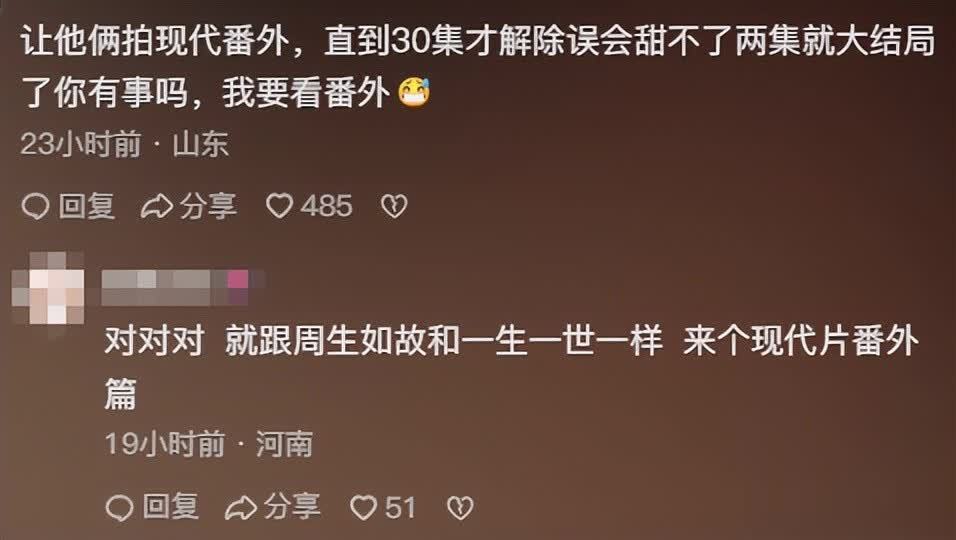Image resolution: width=956 pixels, height=540 pixels.
Task: Tap the reply bubble icon under the 河南 comment
Action: tap(119, 508)
